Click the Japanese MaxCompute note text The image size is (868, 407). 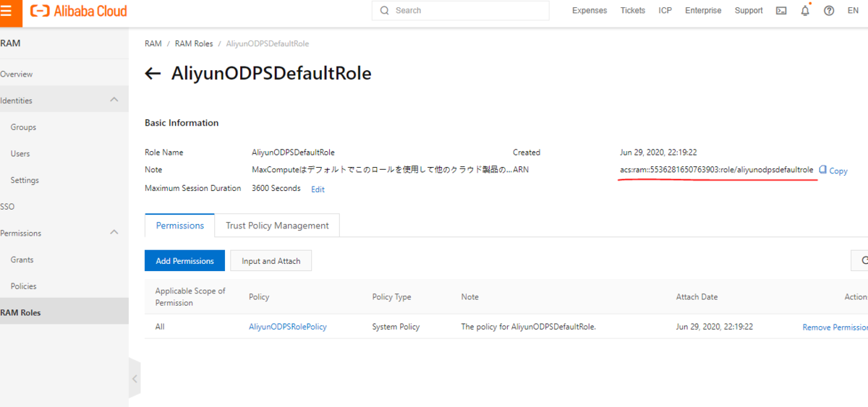click(x=381, y=170)
